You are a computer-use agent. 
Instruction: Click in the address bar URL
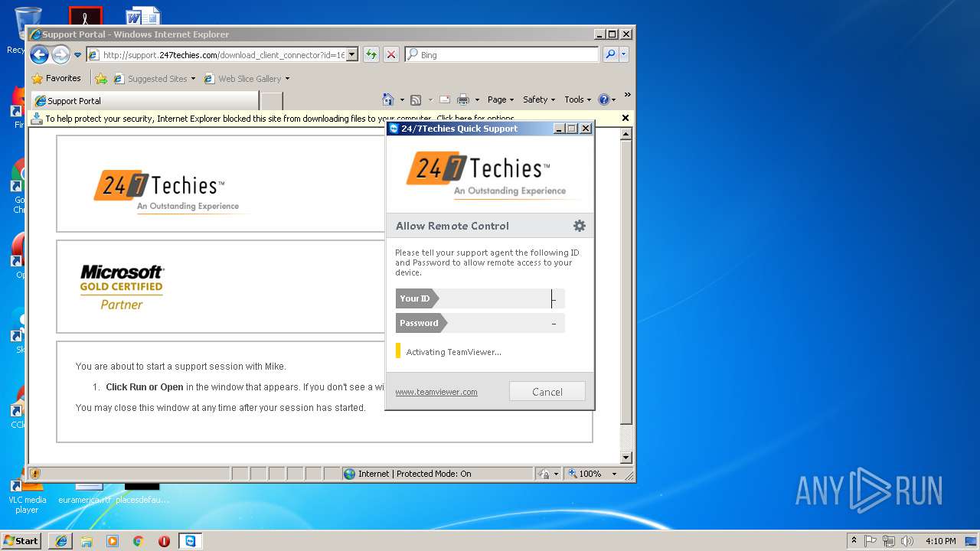[224, 54]
